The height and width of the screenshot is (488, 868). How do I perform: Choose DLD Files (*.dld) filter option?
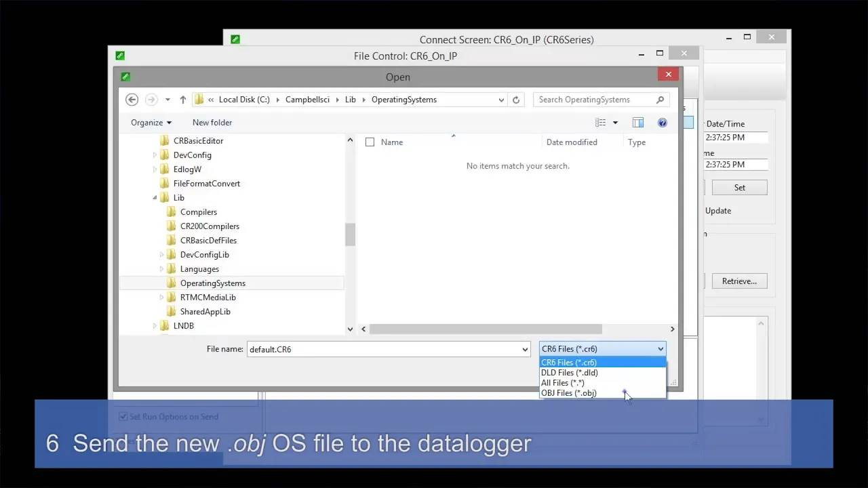603,373
